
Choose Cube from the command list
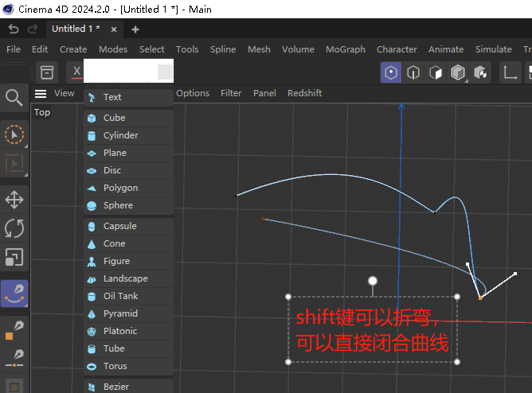128,118
